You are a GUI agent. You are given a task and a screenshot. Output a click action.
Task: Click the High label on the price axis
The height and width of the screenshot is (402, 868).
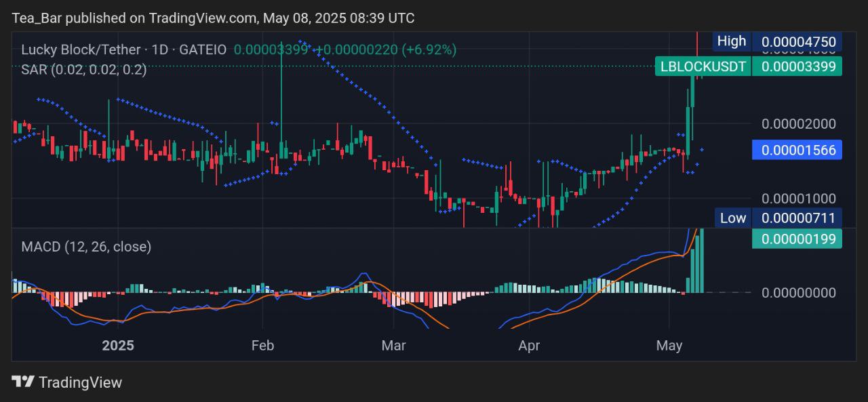[732, 41]
